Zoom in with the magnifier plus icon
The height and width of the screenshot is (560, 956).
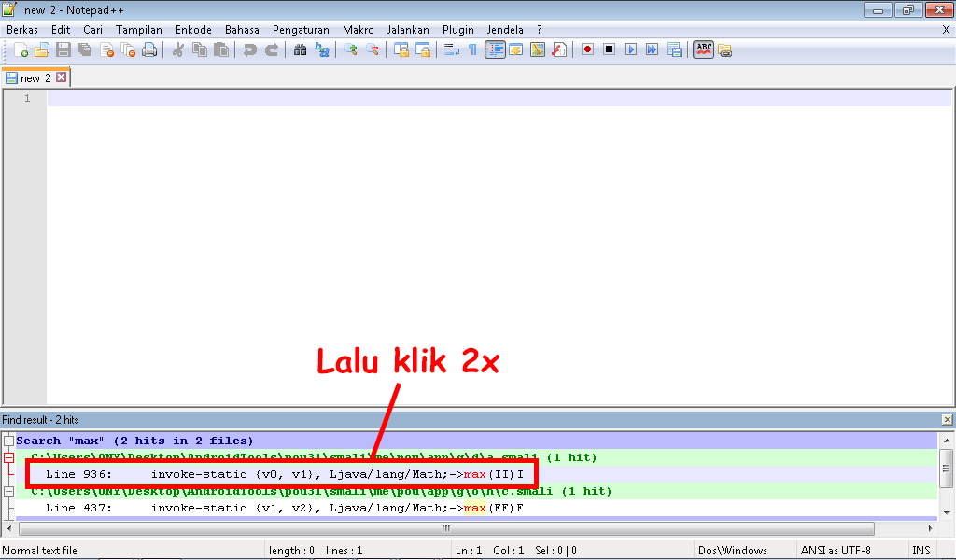click(x=351, y=50)
